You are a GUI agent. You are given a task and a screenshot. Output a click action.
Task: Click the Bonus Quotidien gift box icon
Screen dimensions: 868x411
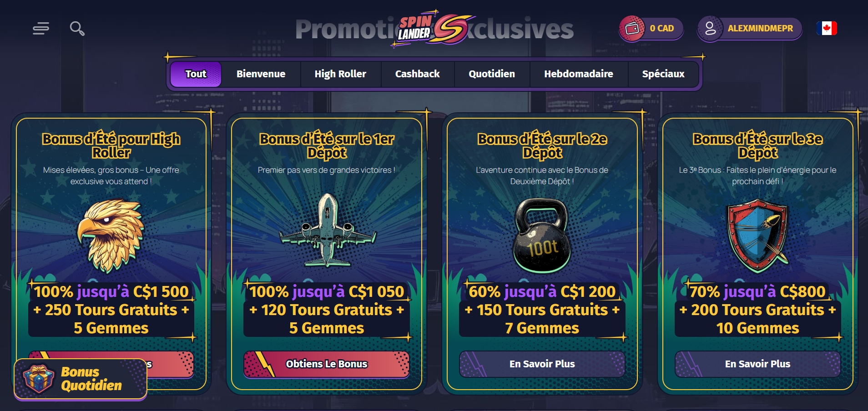coord(39,379)
